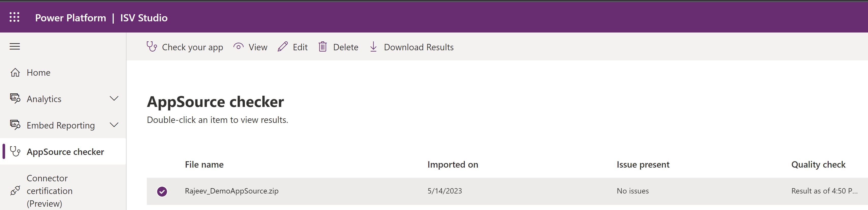This screenshot has height=210, width=868.
Task: Click the View eye icon
Action: 238,47
